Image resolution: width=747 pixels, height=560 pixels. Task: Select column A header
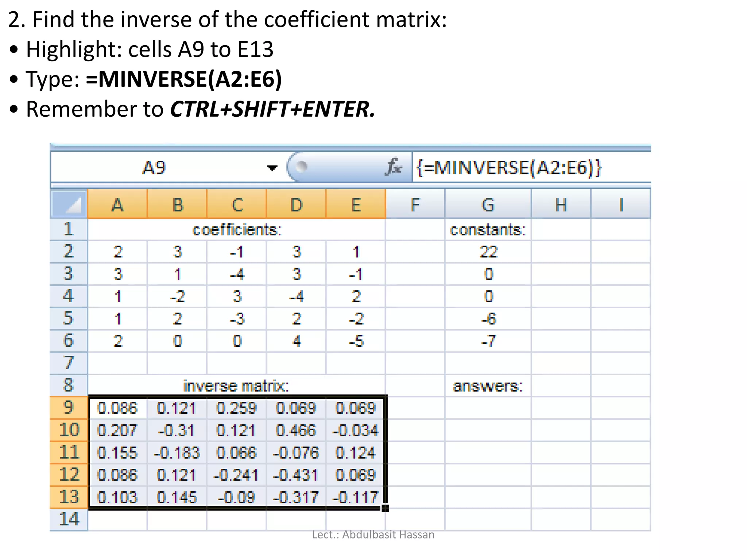tap(117, 204)
